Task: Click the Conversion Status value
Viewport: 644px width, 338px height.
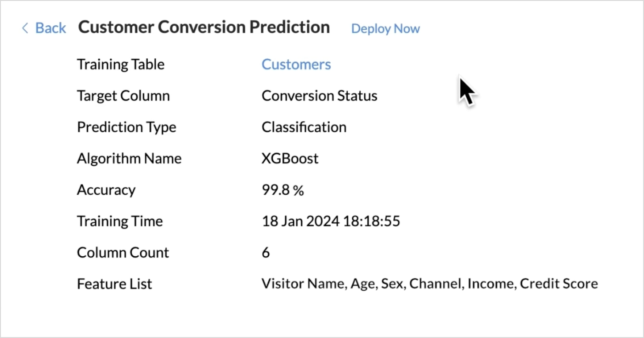Action: point(319,96)
